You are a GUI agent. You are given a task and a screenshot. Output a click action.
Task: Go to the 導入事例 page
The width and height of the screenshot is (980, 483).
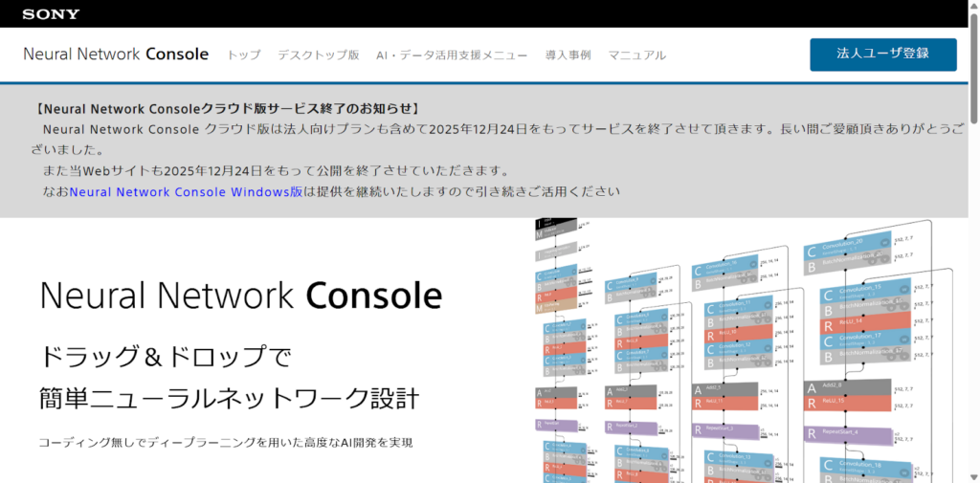pos(568,55)
